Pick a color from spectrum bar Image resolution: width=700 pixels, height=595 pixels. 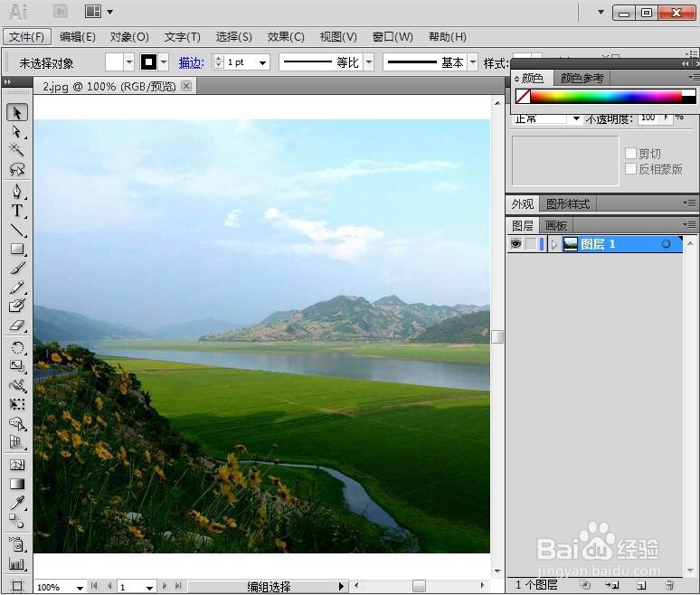606,96
